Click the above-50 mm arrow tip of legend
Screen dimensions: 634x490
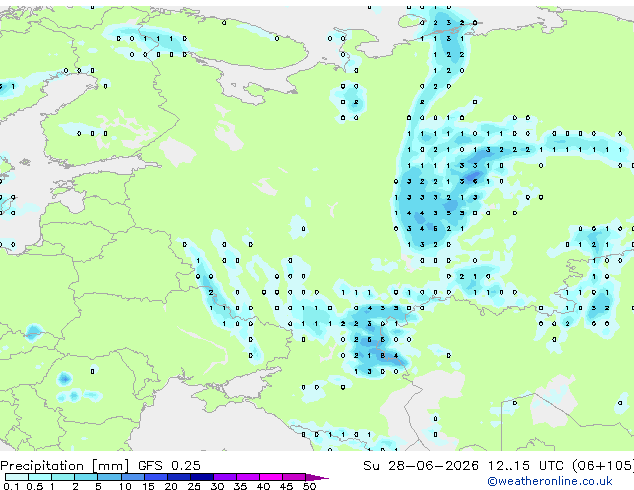(x=317, y=477)
